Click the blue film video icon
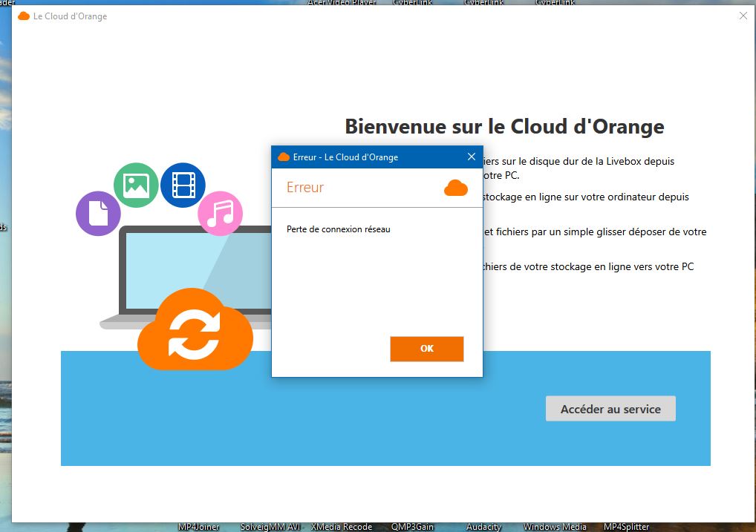756x532 pixels. click(x=183, y=185)
